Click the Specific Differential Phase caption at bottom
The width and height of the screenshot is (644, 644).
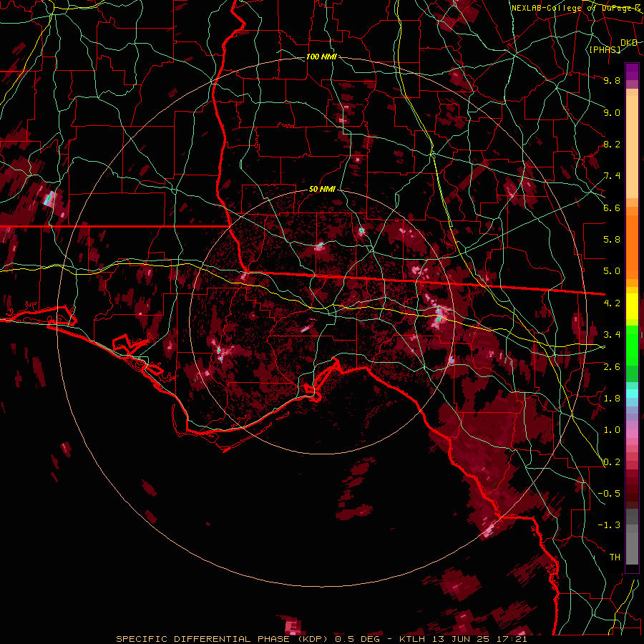click(x=321, y=639)
